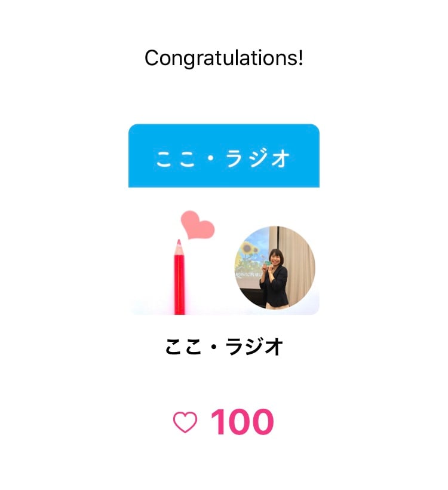Screen dimensions: 448x490
Task: Click the sunflower in the profile photo
Action: 247,249
